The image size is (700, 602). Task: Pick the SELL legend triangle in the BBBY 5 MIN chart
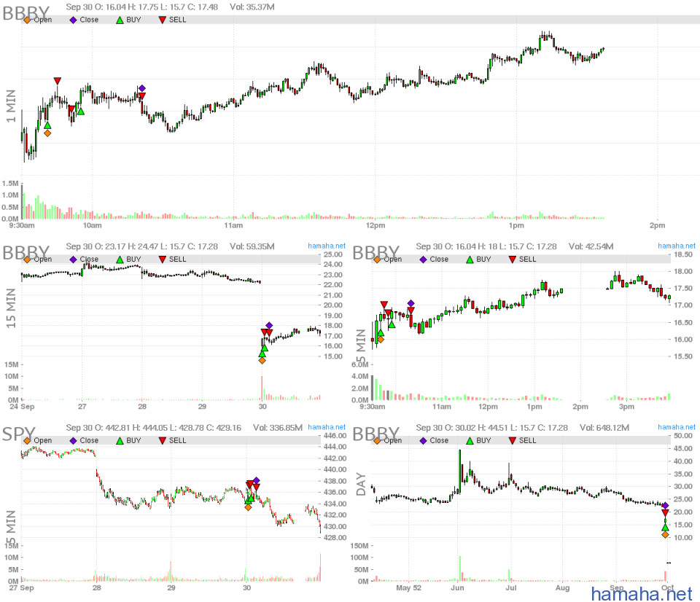(x=513, y=259)
